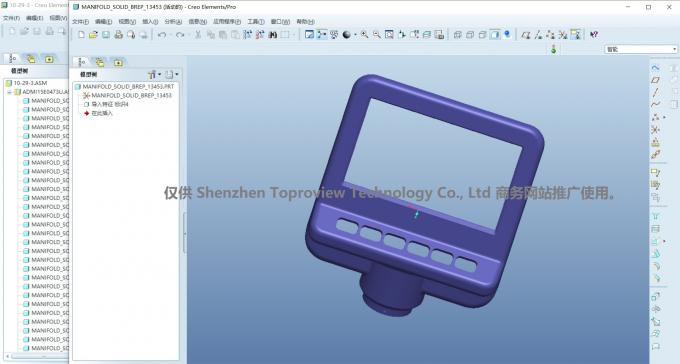The image size is (680, 364).
Task: Redo the last undone operation
Action: [180, 35]
